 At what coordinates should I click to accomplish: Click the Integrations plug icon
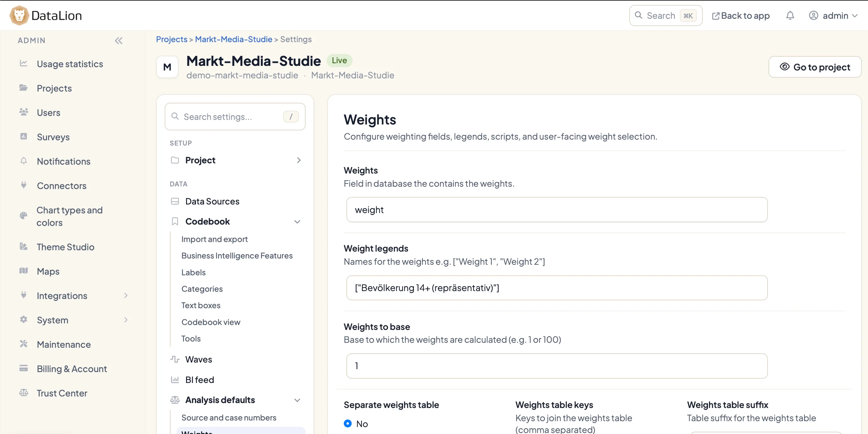click(24, 295)
